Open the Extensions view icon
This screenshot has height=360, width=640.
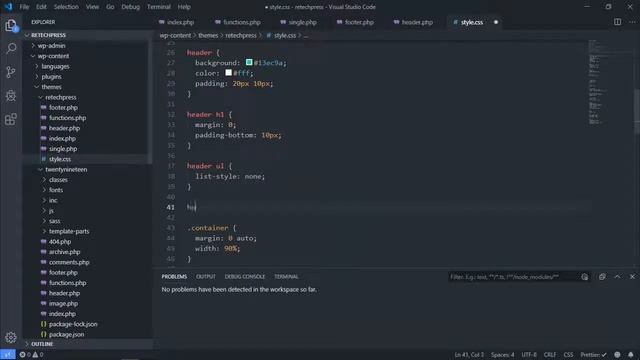11,119
